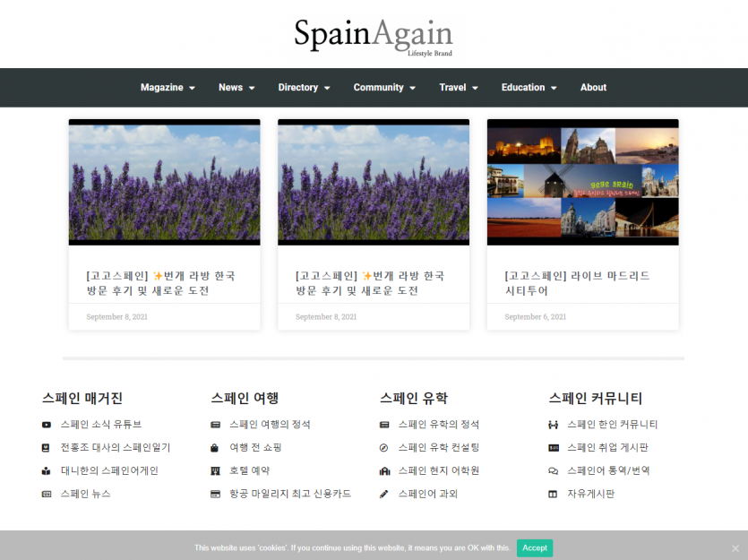Expand the Magazine dropdown menu
Image resolution: width=748 pixels, height=560 pixels.
click(x=167, y=88)
